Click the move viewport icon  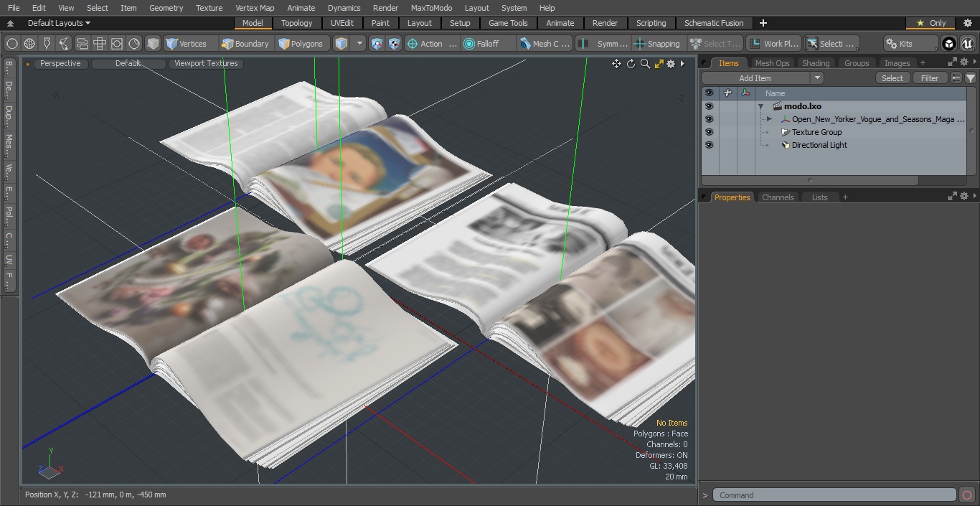[x=616, y=64]
